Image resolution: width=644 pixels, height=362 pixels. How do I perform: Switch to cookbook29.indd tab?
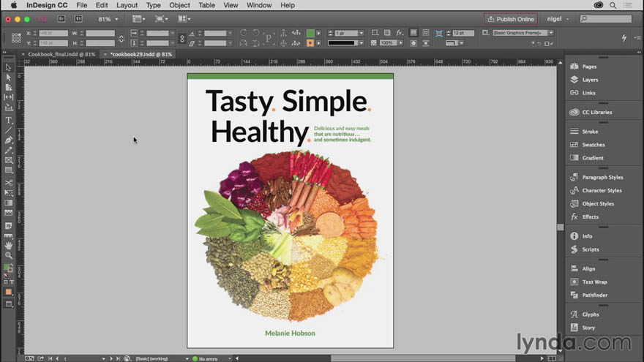[141, 54]
